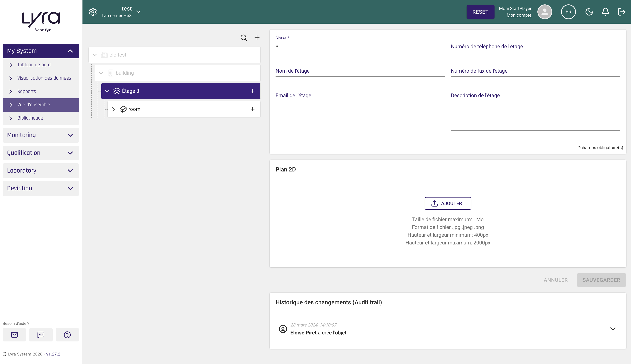Click the layers icon of Étage 3
The image size is (631, 364).
(x=117, y=91)
